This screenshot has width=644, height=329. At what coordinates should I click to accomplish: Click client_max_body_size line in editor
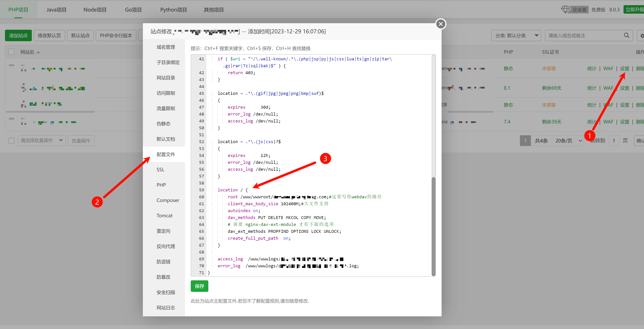coord(278,204)
